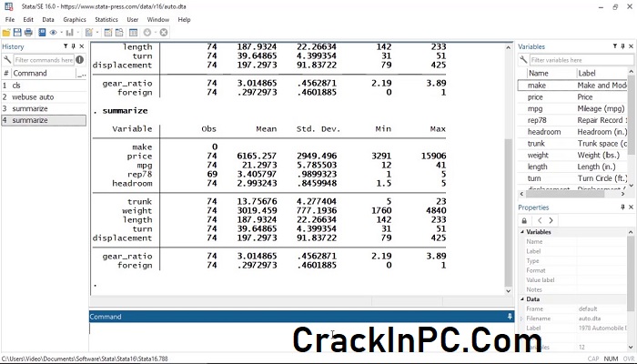The height and width of the screenshot is (364, 637).
Task: Click the Command column header in History
Action: coord(44,73)
